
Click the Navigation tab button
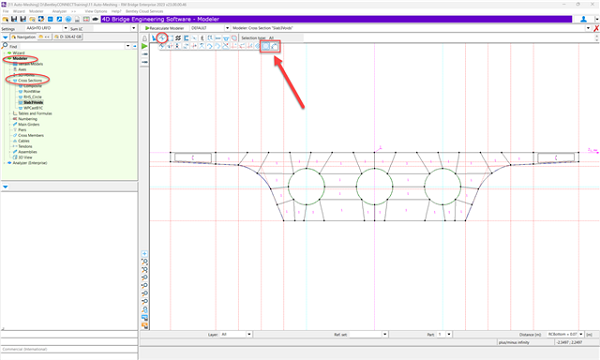coord(23,37)
